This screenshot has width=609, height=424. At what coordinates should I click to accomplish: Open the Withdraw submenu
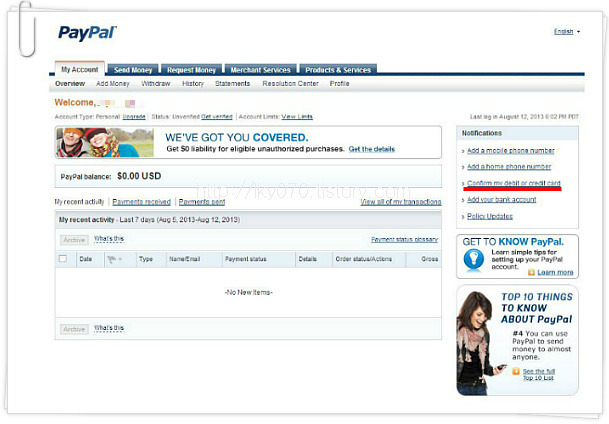point(156,83)
